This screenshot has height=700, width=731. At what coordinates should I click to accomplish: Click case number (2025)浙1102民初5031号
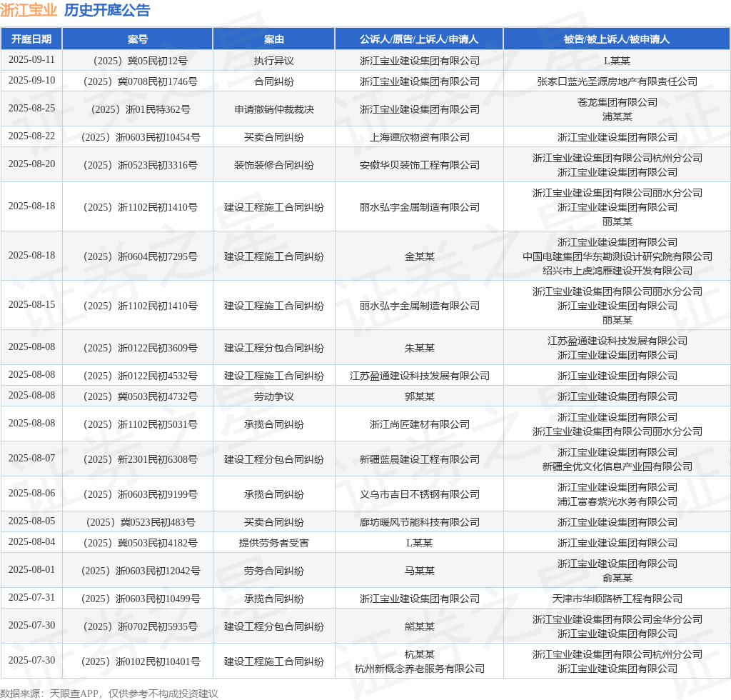point(141,424)
